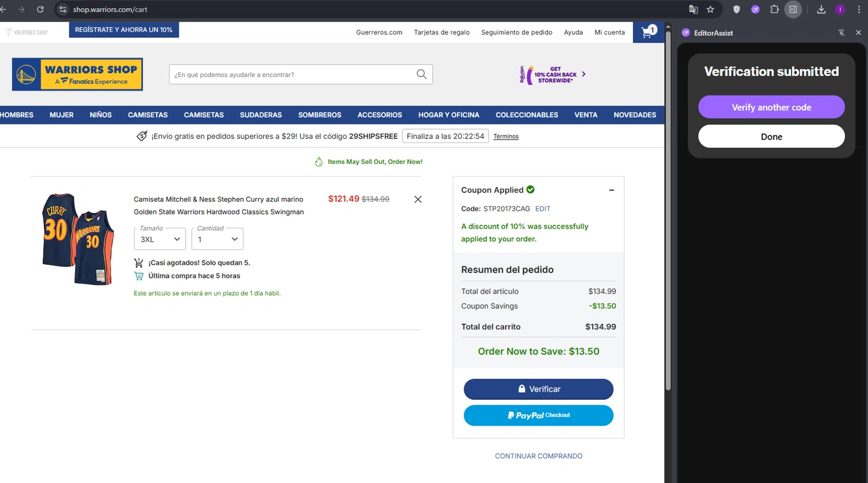The image size is (868, 483).
Task: Edit the coupon code with EDIT link
Action: coord(543,208)
